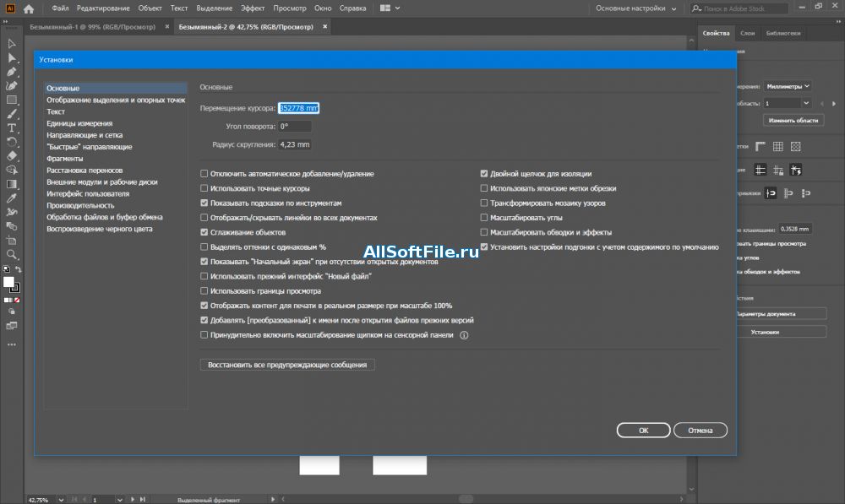Select the Type tool

(12, 127)
